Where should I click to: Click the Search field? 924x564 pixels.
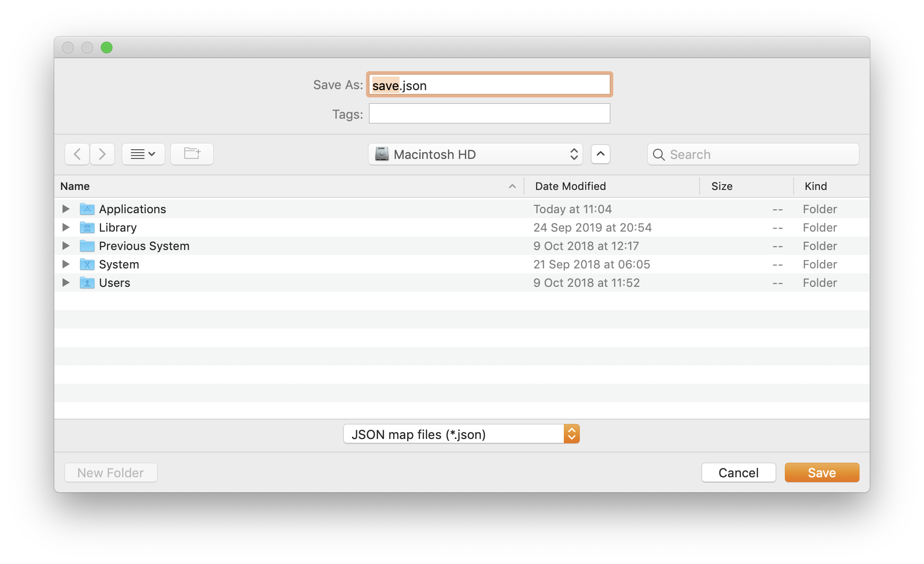tap(753, 154)
